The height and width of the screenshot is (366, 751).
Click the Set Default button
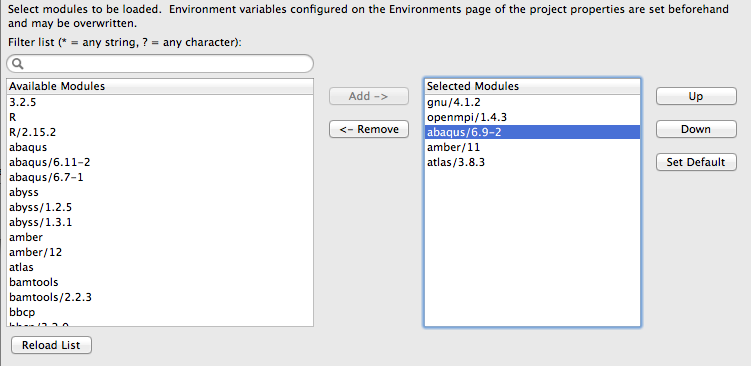696,162
